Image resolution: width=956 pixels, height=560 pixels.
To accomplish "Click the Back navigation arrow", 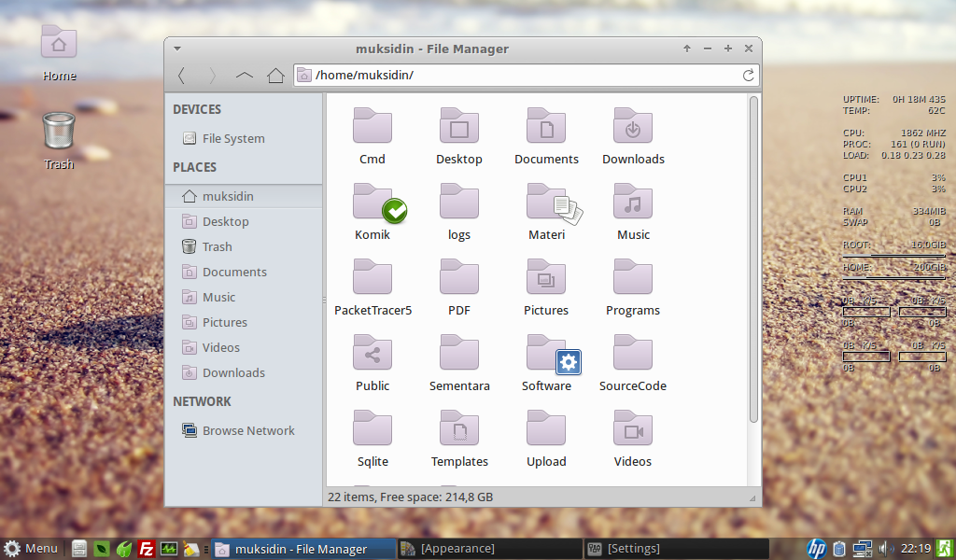I will [x=182, y=76].
